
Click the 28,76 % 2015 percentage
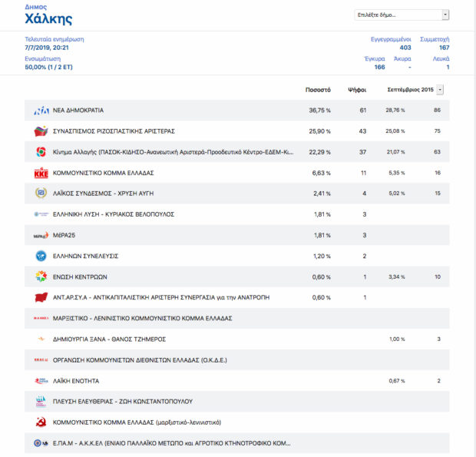tap(395, 111)
